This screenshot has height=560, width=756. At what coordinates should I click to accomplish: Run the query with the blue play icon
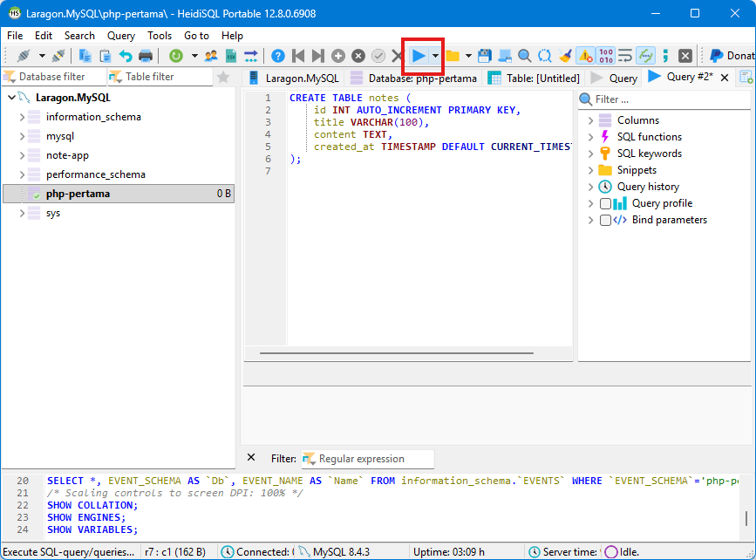pyautogui.click(x=419, y=55)
